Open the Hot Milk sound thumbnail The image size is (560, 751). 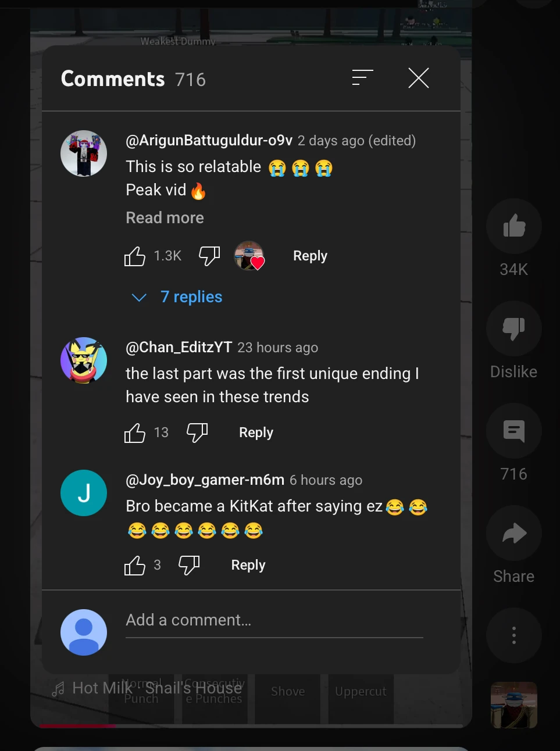pos(513,704)
